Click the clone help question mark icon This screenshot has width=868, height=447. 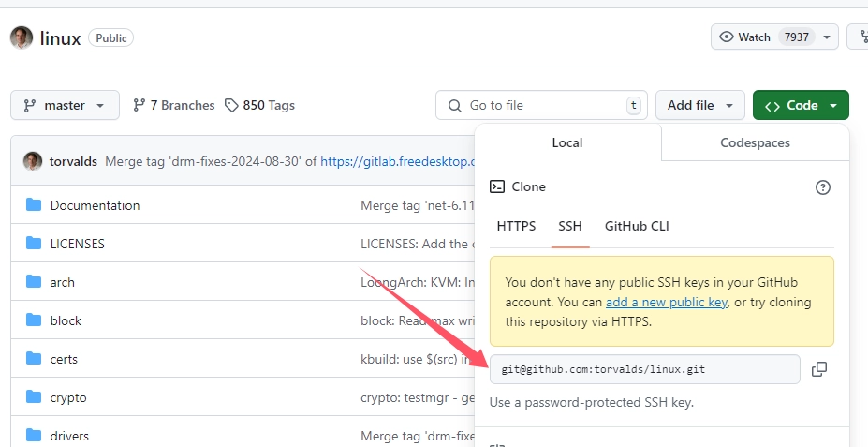click(x=823, y=187)
